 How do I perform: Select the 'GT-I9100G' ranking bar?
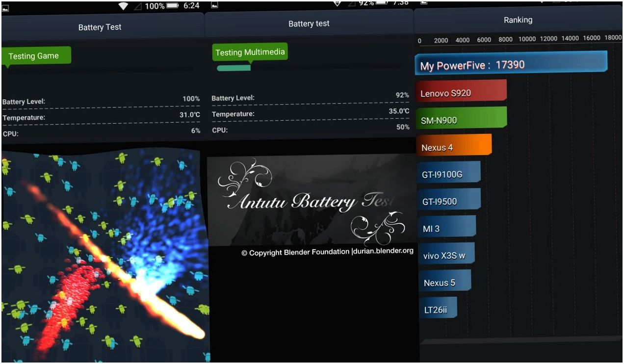(x=449, y=173)
